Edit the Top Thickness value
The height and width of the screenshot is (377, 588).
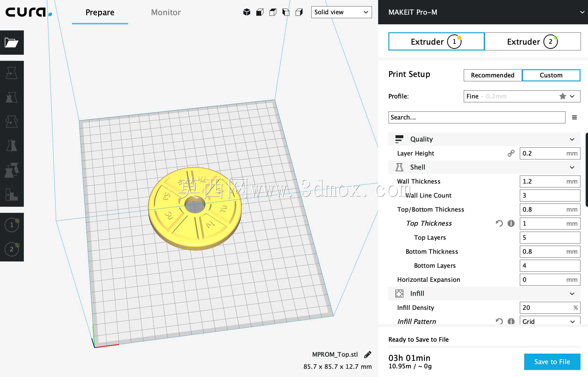pyautogui.click(x=550, y=224)
